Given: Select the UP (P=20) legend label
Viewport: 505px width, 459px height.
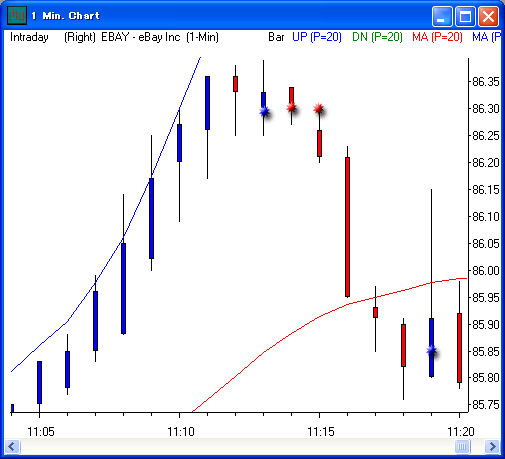Looking at the screenshot, I should tap(317, 37).
